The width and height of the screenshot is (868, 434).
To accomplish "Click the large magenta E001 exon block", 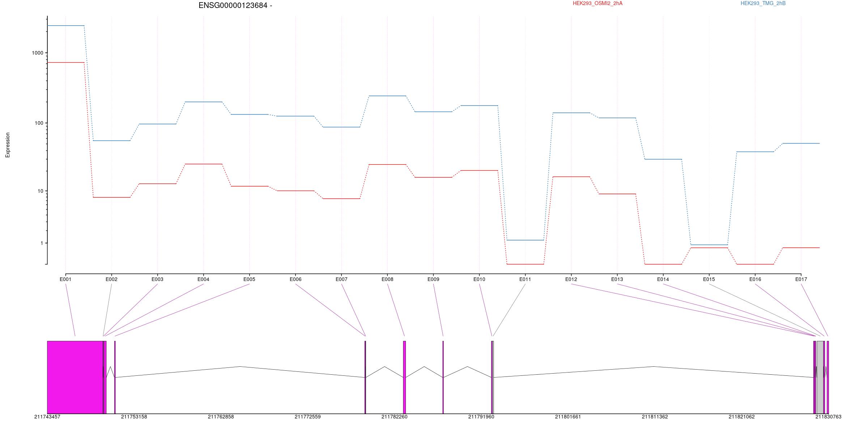I will point(75,377).
